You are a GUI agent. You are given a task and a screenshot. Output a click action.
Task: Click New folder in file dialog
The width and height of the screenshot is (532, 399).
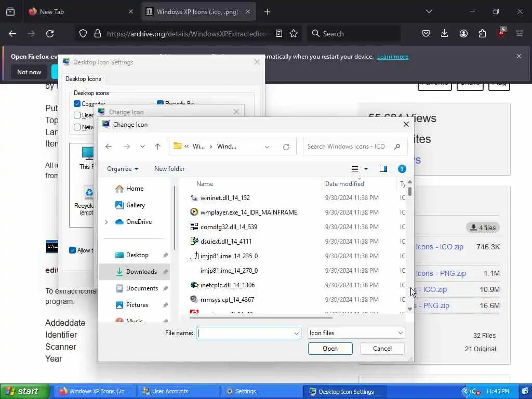click(x=169, y=169)
